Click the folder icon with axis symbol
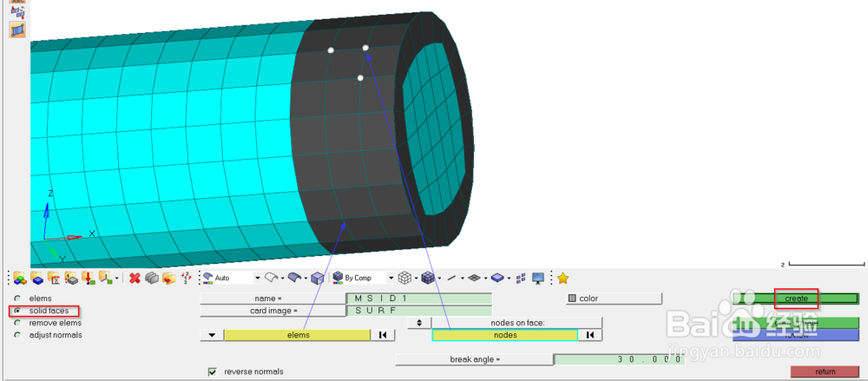 [x=105, y=278]
